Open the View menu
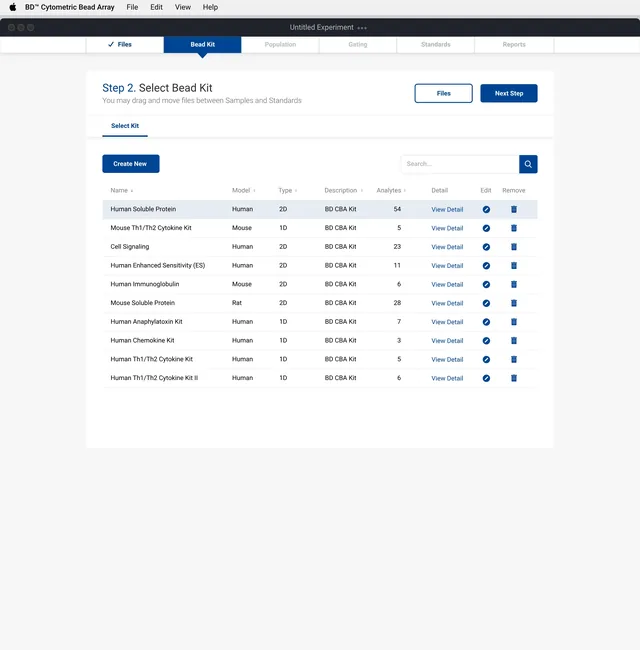Screen dimensions: 640x650 click(x=183, y=7)
